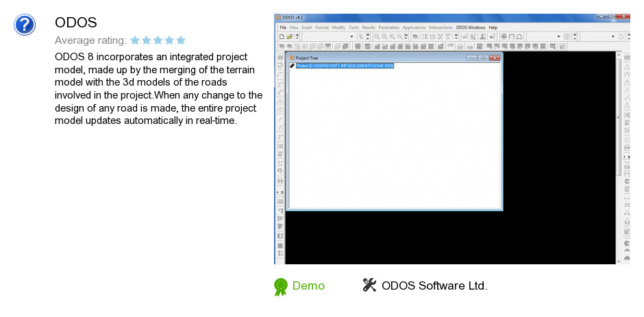Screen dimensions: 644x317
Task: Open the ODOS Software Ltd. developer link
Action: pos(434,286)
